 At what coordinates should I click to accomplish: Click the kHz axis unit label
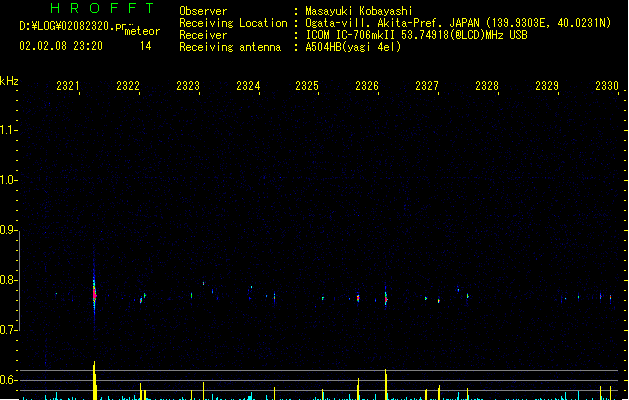(x=9, y=81)
